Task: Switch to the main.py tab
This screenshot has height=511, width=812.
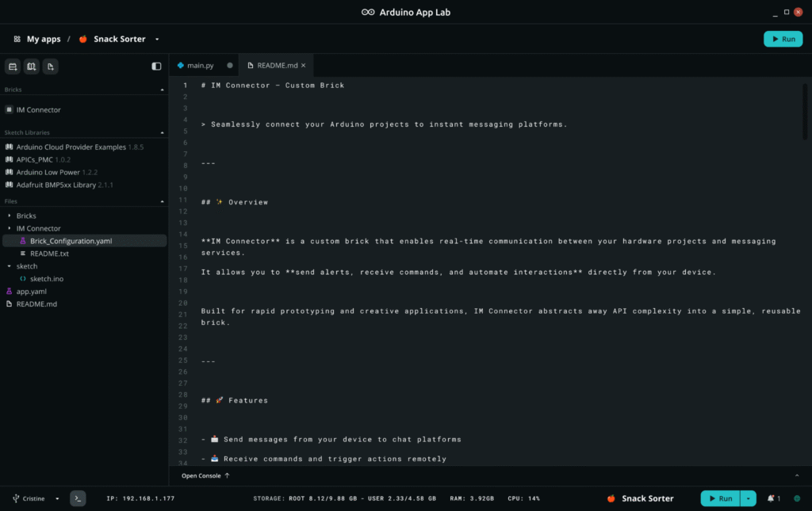Action: point(195,66)
